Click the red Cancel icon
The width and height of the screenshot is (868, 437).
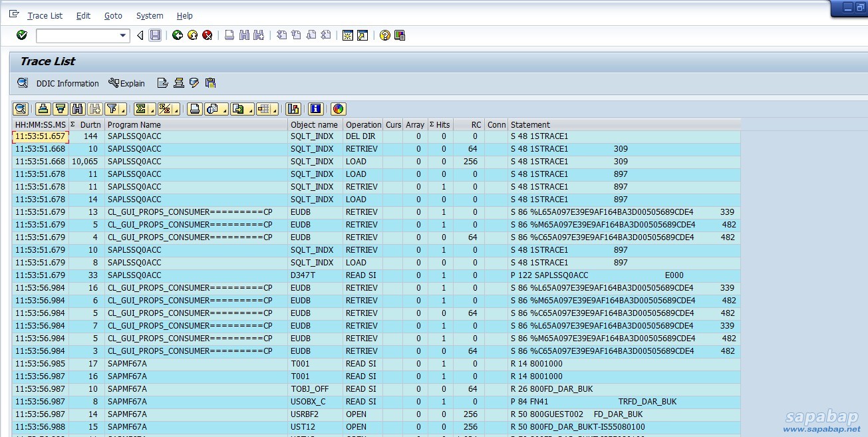(208, 35)
